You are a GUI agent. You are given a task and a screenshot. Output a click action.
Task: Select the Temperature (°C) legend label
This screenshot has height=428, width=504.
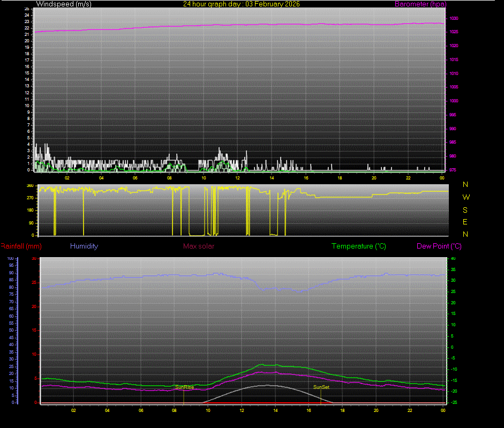point(358,246)
